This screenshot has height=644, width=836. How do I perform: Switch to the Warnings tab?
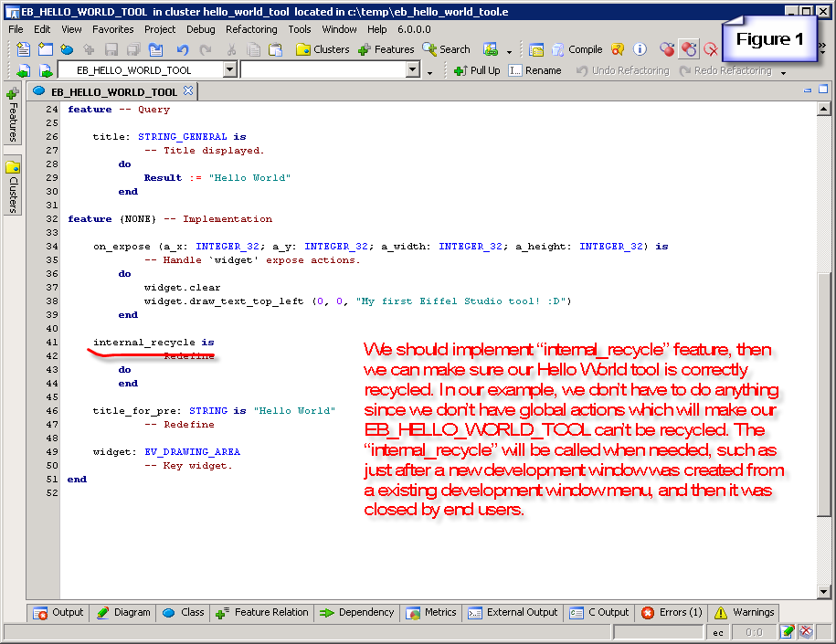tap(745, 613)
